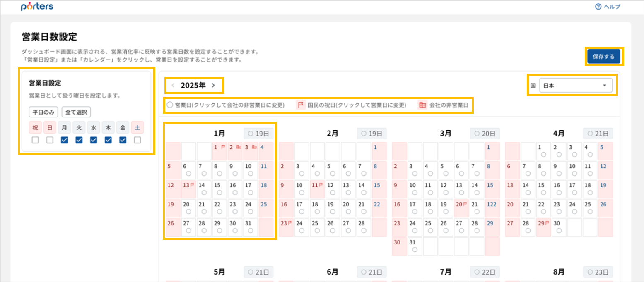Click the company icon on January 3
Viewport: 644px width, 282px height.
[x=254, y=147]
